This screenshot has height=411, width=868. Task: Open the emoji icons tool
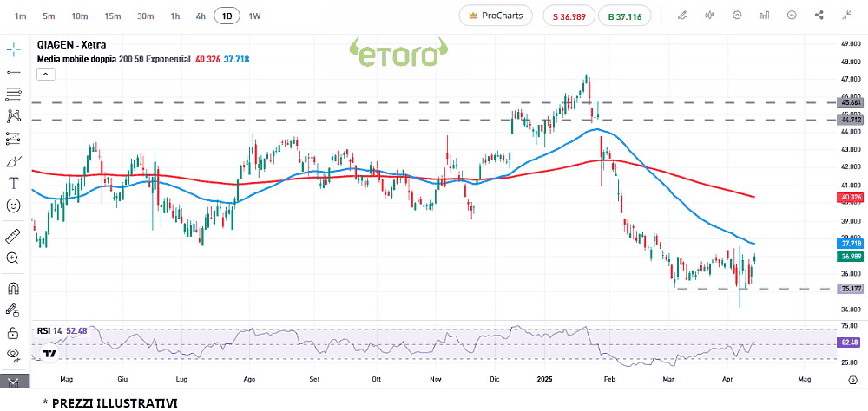pyautogui.click(x=13, y=205)
